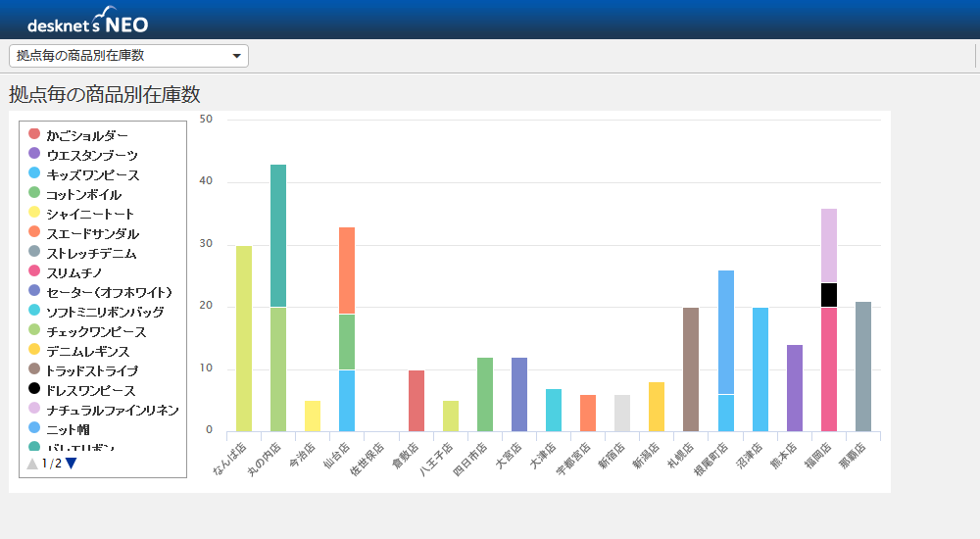Click the black segment in 福岡店 bar
Image resolution: width=980 pixels, height=539 pixels.
829,295
